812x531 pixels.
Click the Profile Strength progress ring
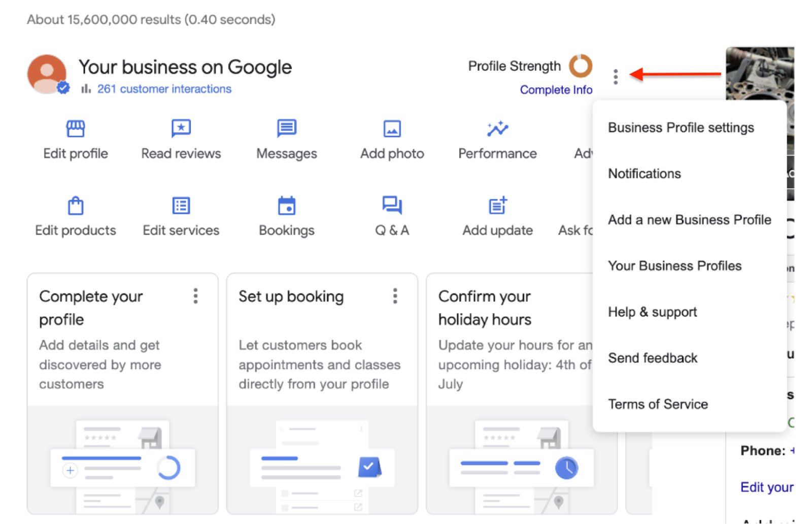point(580,66)
